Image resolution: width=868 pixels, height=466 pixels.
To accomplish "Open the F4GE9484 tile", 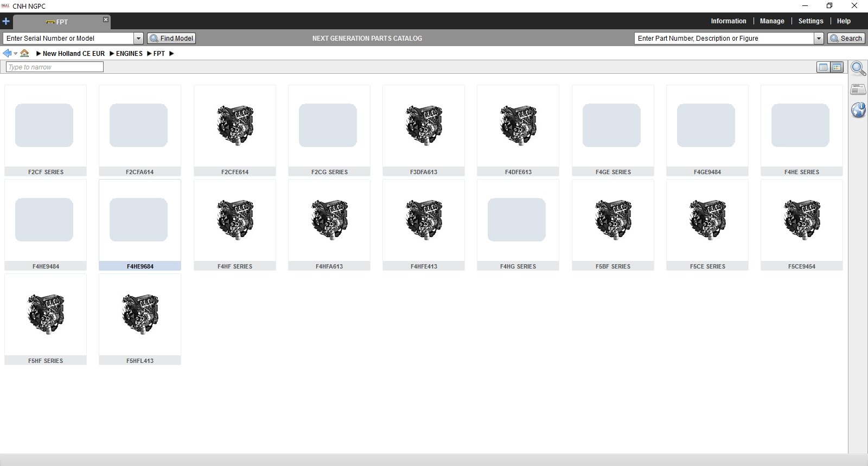I will point(707,130).
